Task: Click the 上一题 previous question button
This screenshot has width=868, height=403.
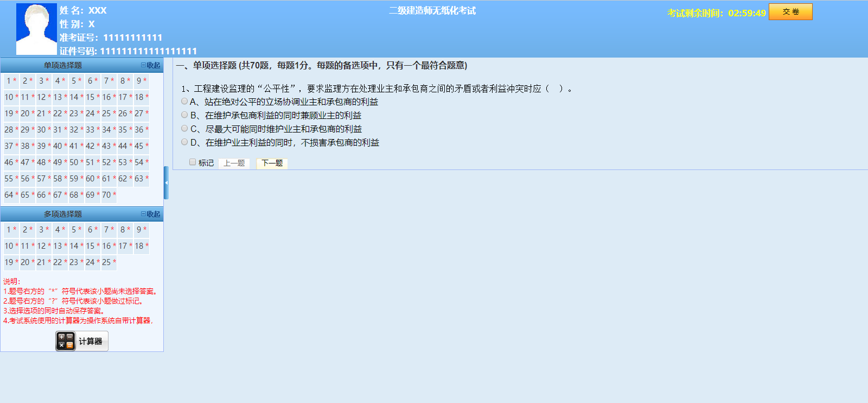Action: [x=234, y=163]
